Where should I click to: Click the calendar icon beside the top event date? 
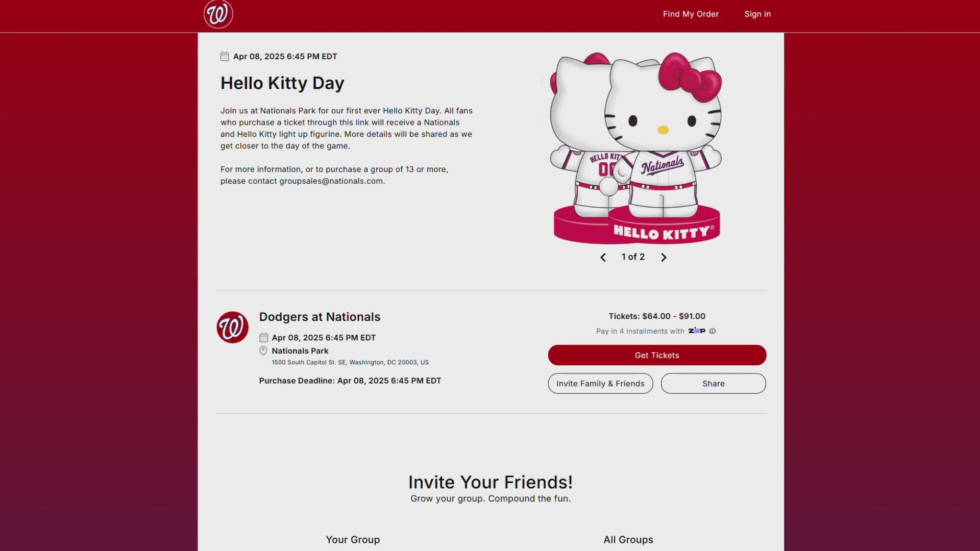pos(225,56)
